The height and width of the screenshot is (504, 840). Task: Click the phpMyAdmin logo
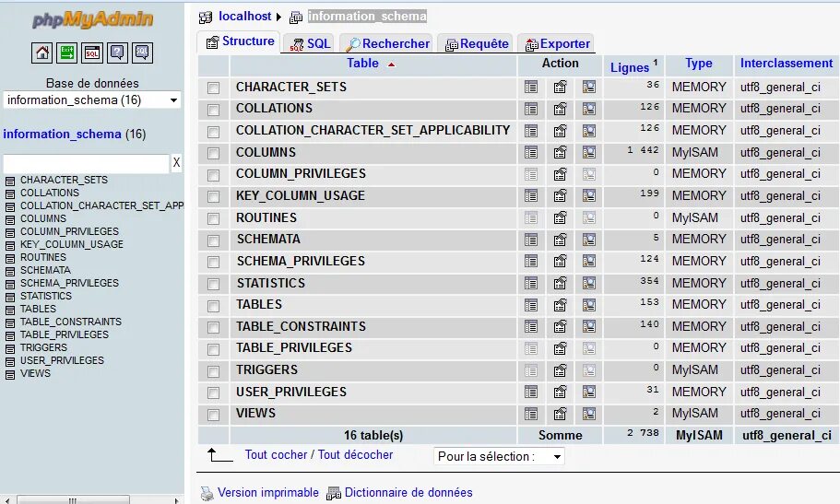coord(92,19)
